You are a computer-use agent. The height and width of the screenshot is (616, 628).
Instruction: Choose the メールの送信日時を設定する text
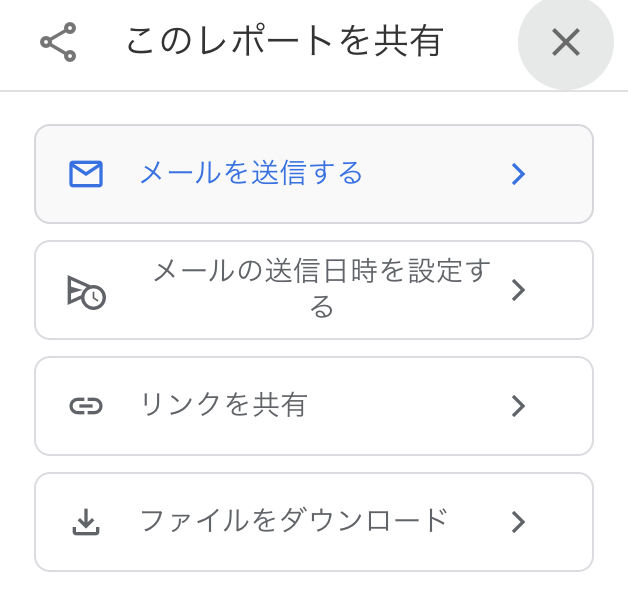tap(322, 288)
